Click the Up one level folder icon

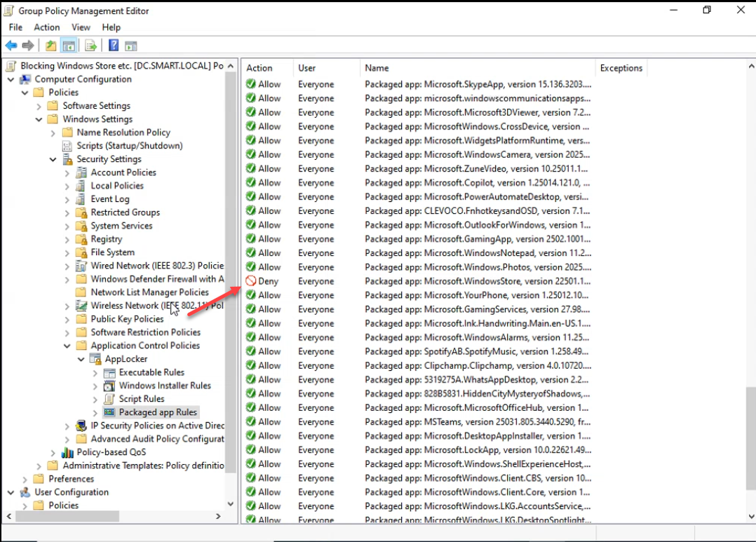coord(50,46)
